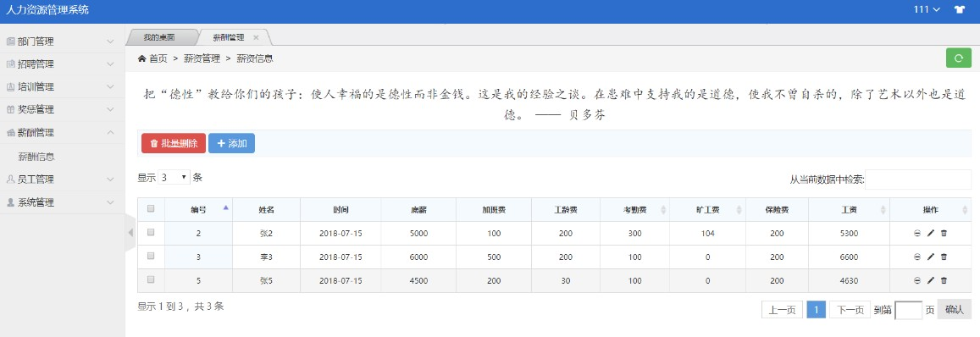Select the 薪酬管理 tab
The width and height of the screenshot is (980, 337).
tap(228, 37)
